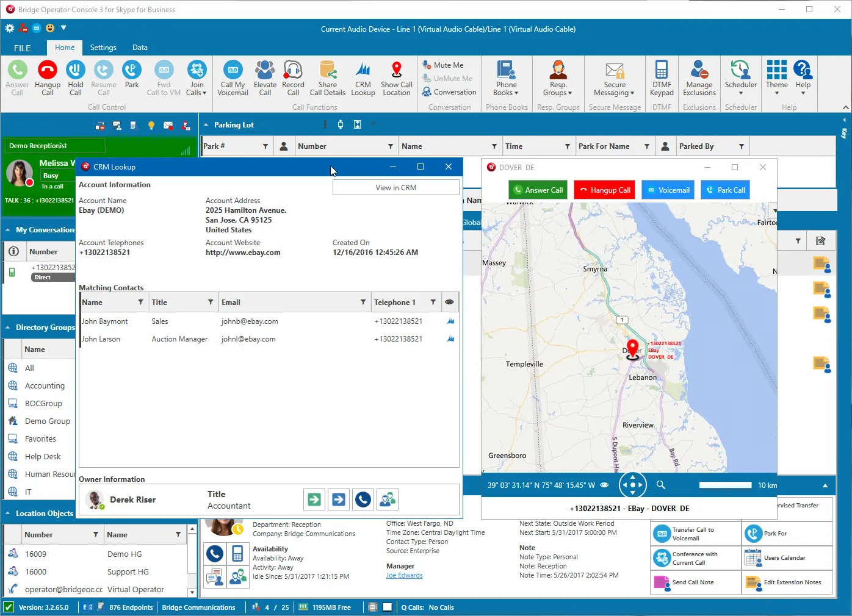Open the Resp. Groups dropdown
The height and width of the screenshot is (616, 852).
[558, 78]
